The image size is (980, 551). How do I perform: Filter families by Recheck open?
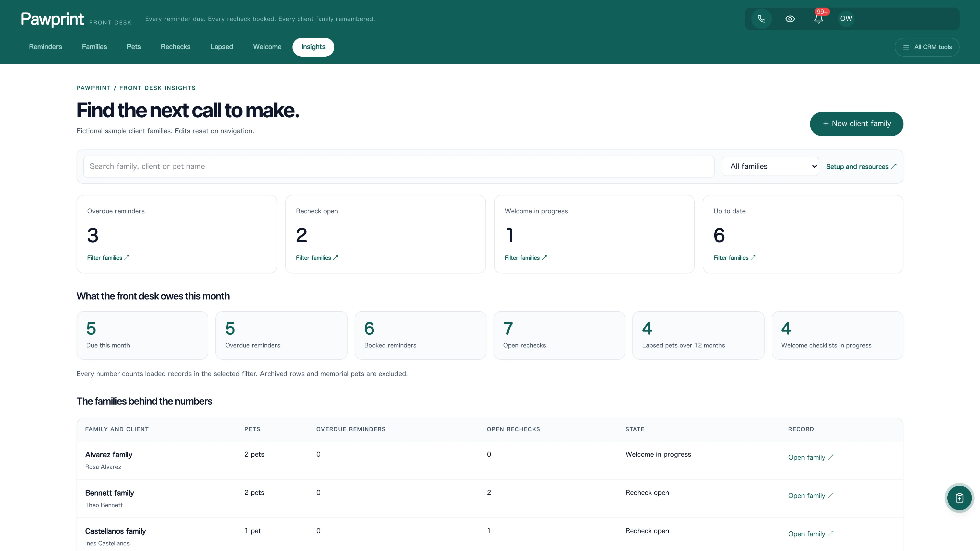tap(317, 258)
